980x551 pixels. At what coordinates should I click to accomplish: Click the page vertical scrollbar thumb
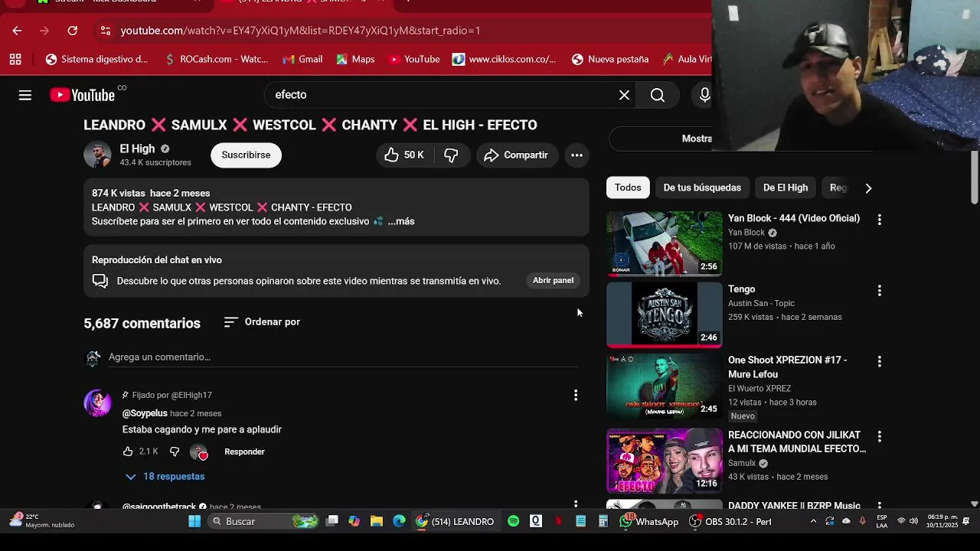[975, 178]
